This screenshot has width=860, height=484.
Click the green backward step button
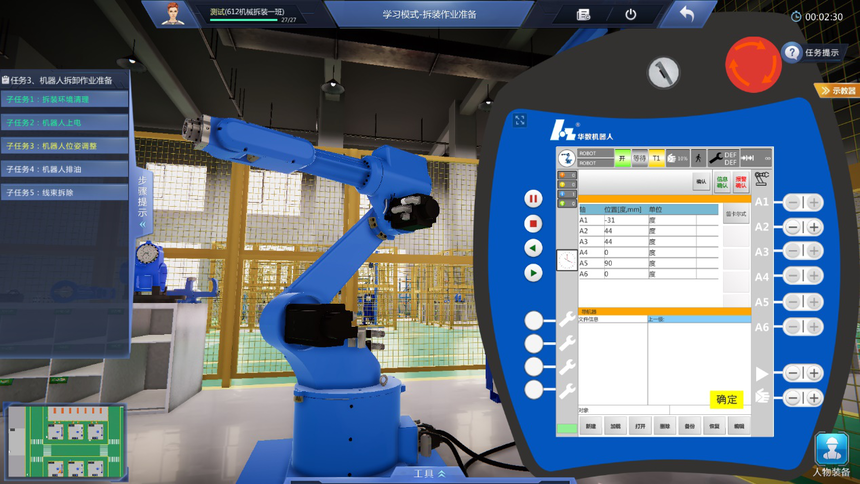pyautogui.click(x=534, y=247)
